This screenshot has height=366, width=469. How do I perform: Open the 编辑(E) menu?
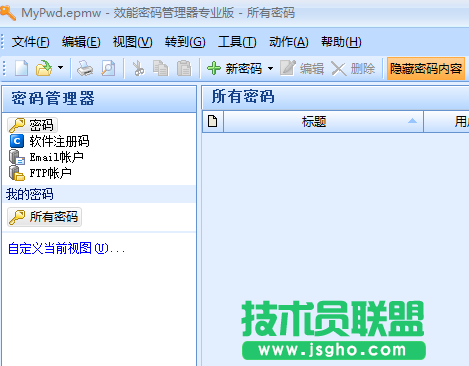(81, 42)
